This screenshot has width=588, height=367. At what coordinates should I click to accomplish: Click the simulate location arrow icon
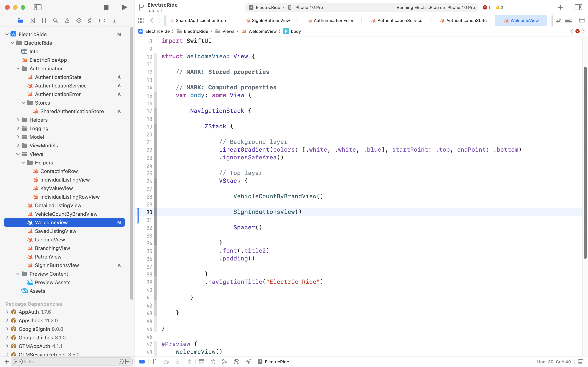pos(248,362)
